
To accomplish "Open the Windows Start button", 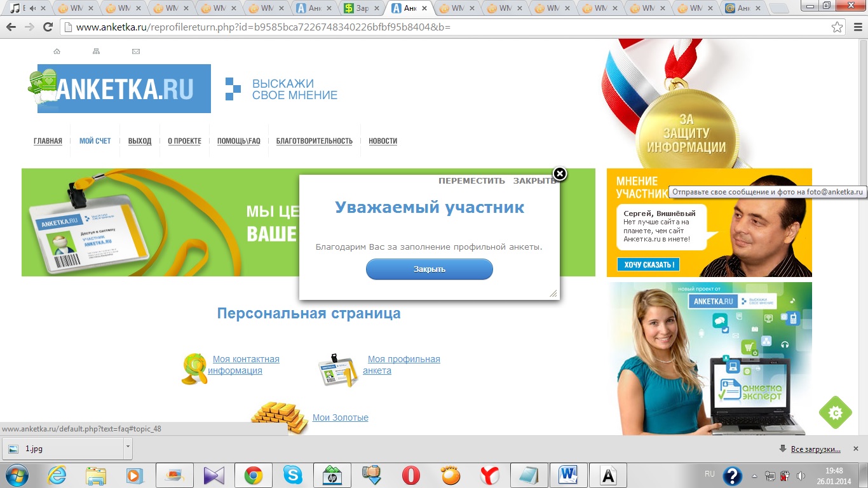I will pos(17,475).
